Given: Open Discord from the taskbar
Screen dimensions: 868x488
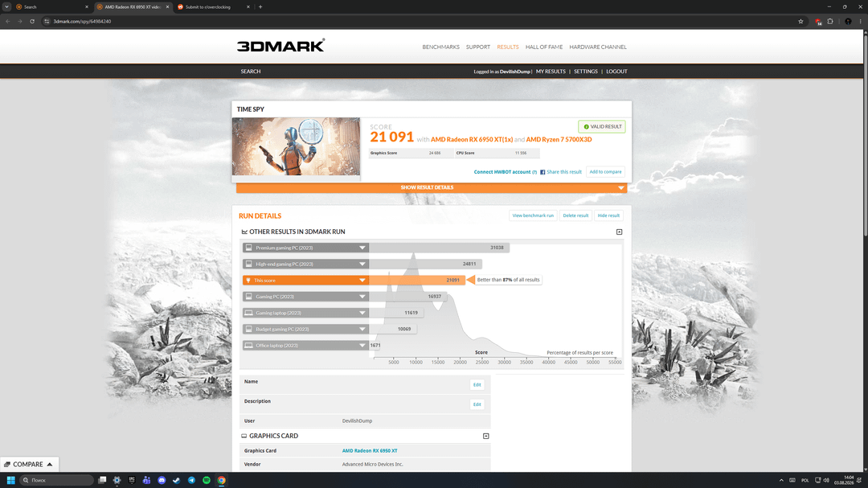Looking at the screenshot, I should pyautogui.click(x=162, y=480).
